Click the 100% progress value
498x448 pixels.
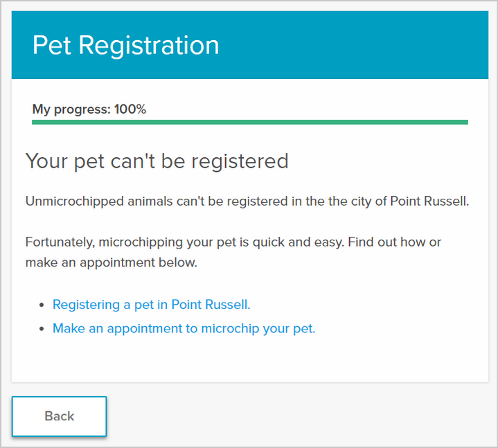click(x=130, y=109)
